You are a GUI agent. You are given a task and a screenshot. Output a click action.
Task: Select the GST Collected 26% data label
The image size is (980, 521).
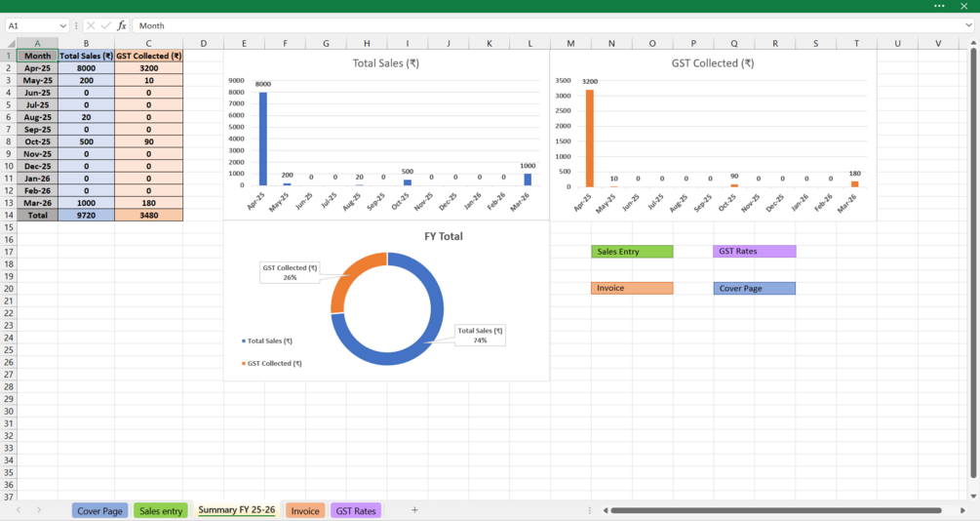tap(290, 272)
